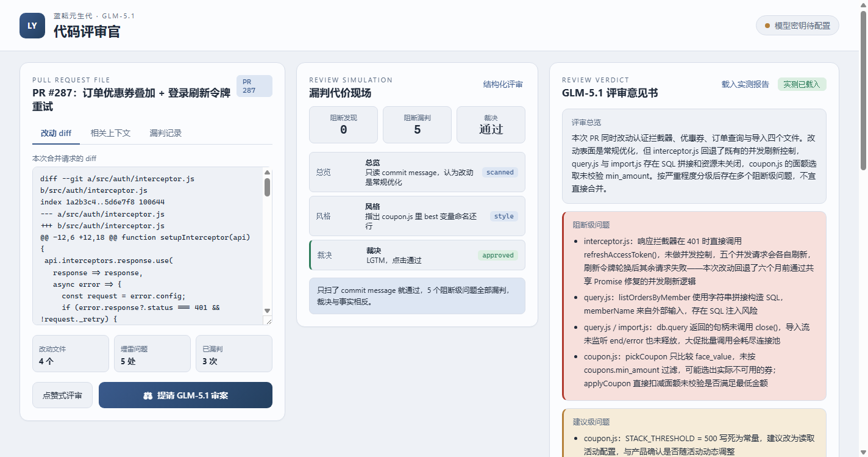Viewport: 868px width, 457px height.
Task: Select the 裁决 LGTM review step row
Action: tap(417, 255)
